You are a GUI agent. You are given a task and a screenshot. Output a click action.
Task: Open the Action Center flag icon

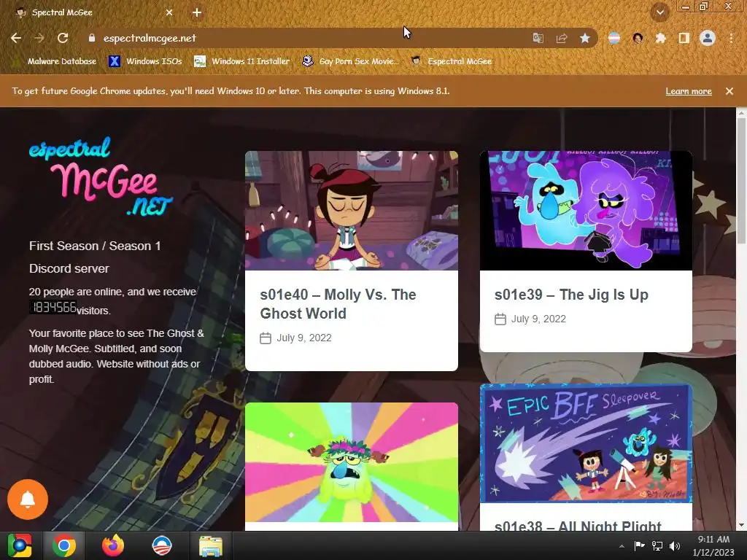point(639,545)
